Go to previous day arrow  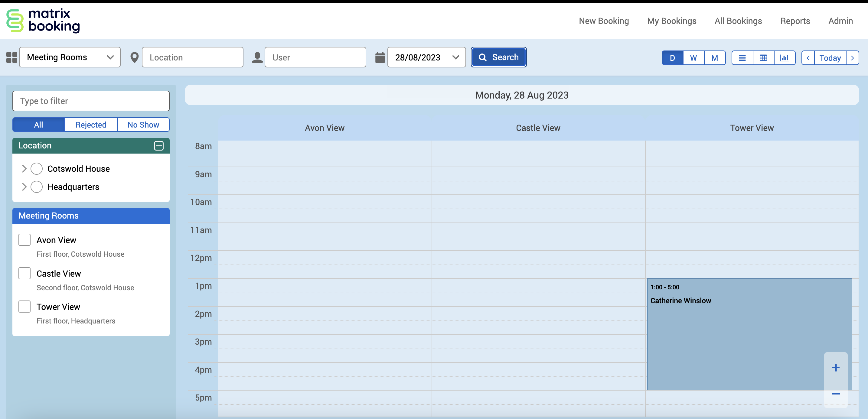coord(808,58)
